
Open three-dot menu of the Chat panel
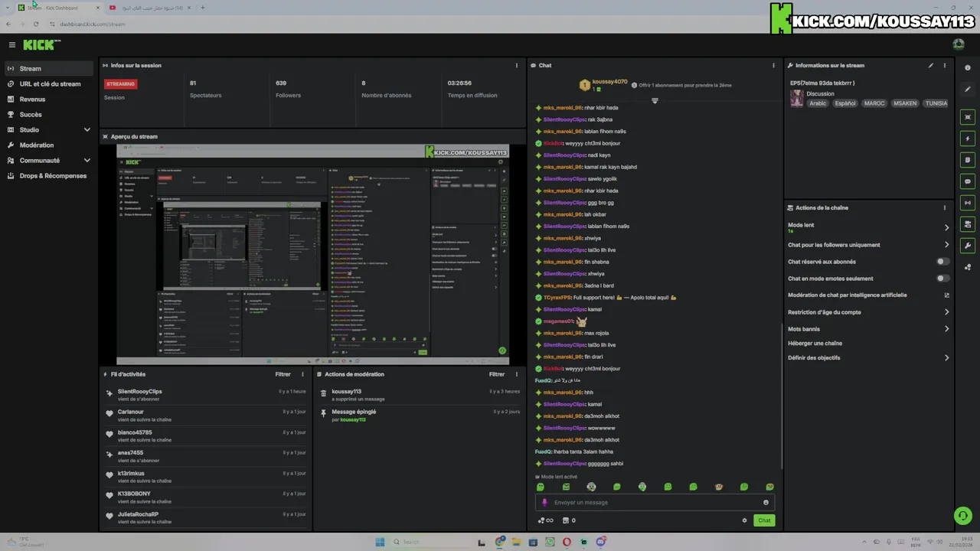coord(773,66)
